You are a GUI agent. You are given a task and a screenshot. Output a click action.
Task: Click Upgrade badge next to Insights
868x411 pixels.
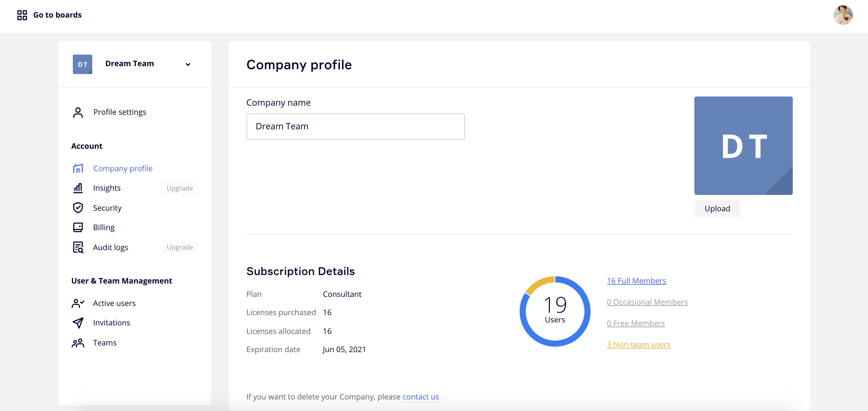tap(180, 188)
